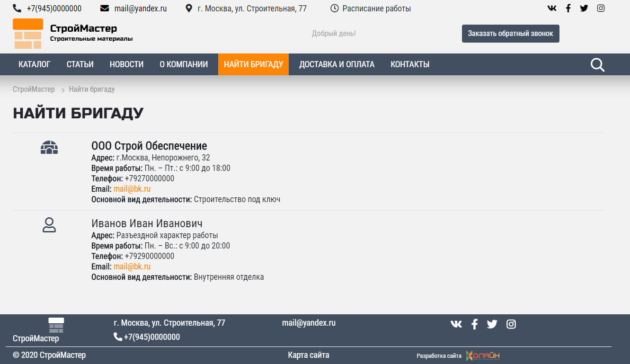Click the VK icon in the footer

456,324
